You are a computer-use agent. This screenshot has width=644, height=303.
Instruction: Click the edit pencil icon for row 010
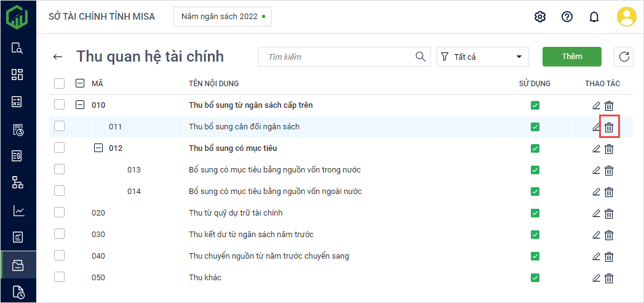595,105
